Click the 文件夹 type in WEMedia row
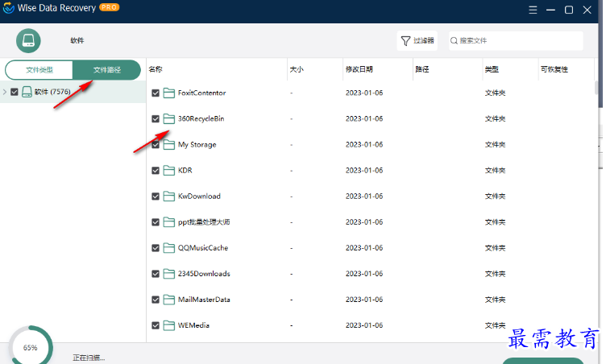This screenshot has height=364, width=606. [x=495, y=325]
